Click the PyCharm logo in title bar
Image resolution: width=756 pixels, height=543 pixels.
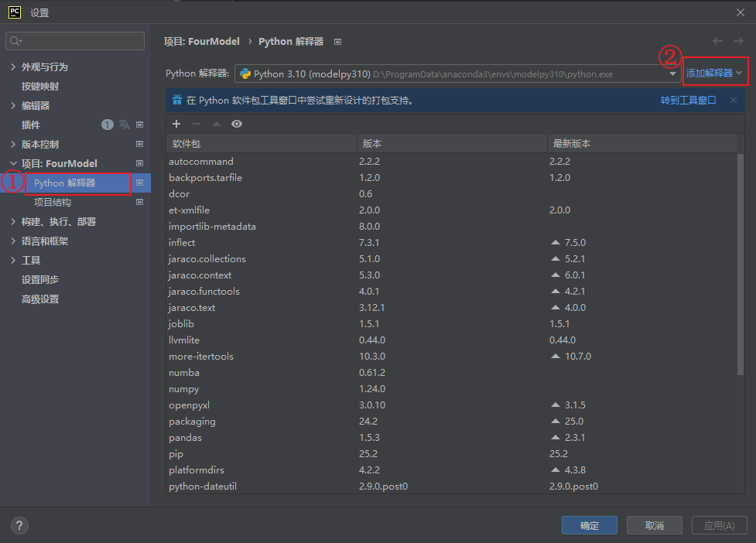tap(15, 12)
